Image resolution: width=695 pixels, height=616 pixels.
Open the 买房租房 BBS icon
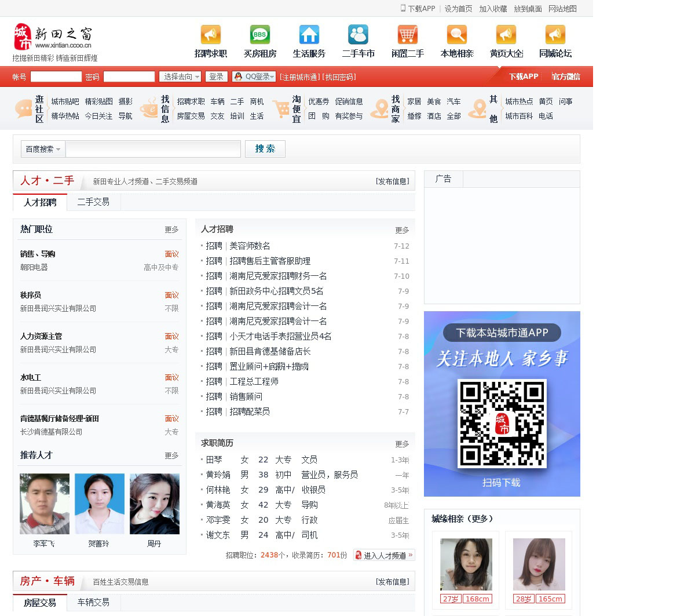point(259,35)
